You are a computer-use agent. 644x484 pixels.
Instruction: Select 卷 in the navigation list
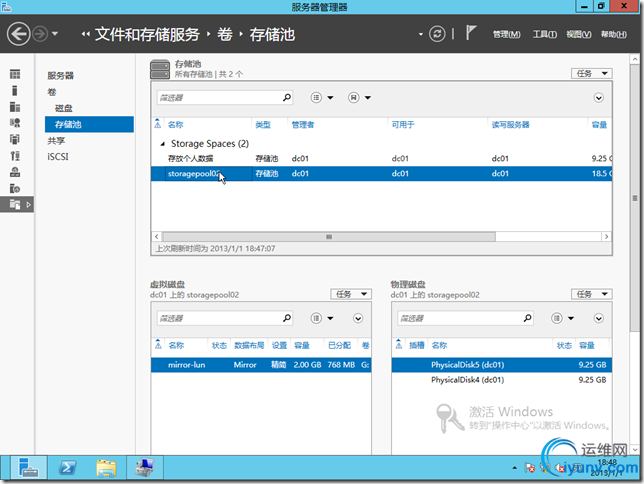[52, 92]
